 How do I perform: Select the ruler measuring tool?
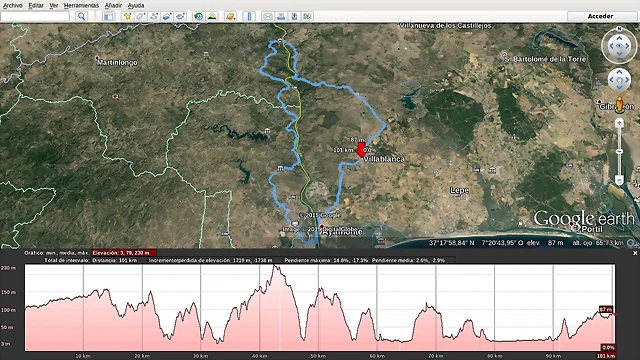coord(249,16)
